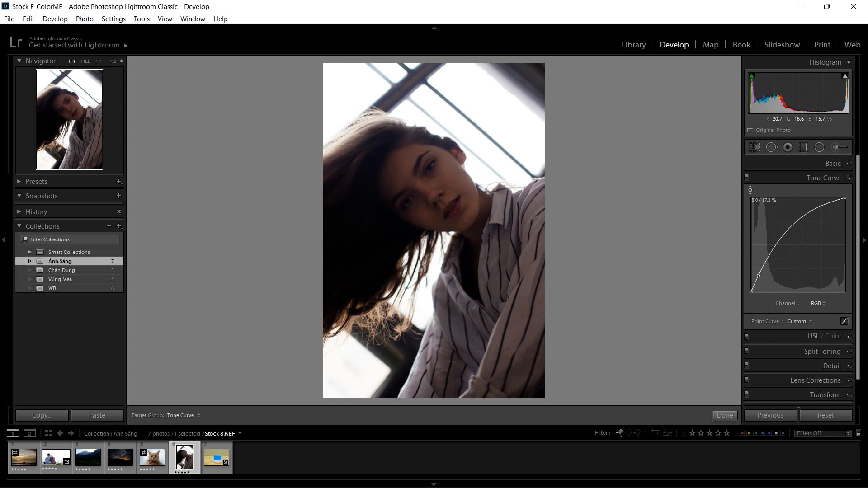Image resolution: width=868 pixels, height=488 pixels.
Task: Expand Smart Collections folder
Action: 30,252
